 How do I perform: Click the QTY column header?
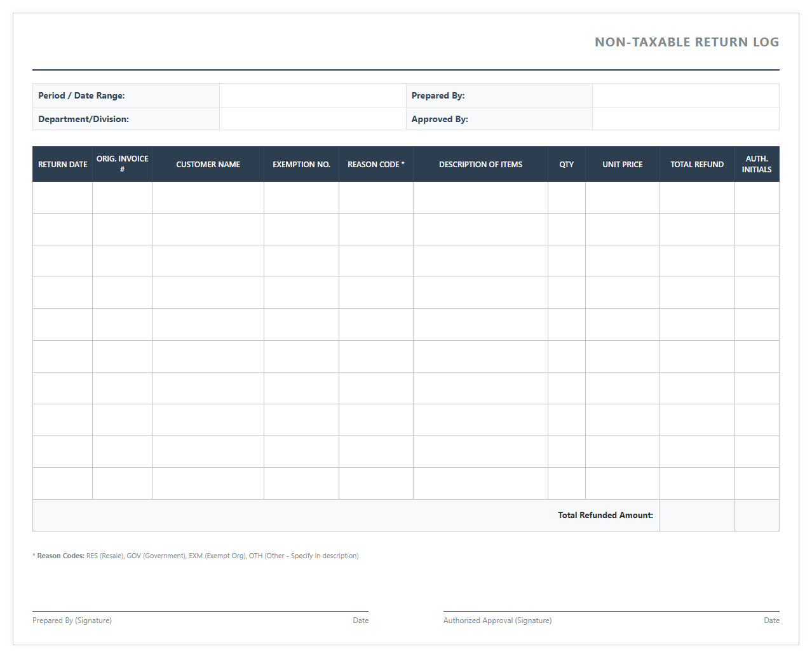(x=566, y=164)
